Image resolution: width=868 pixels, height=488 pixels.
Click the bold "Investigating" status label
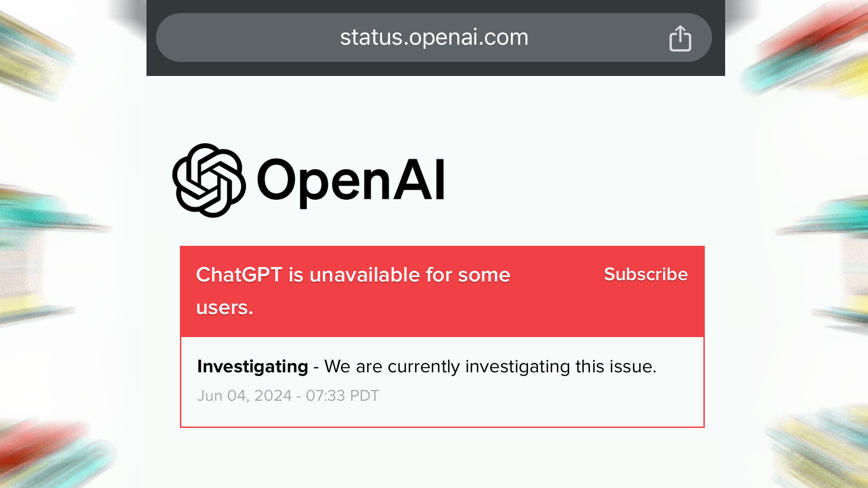(x=252, y=366)
